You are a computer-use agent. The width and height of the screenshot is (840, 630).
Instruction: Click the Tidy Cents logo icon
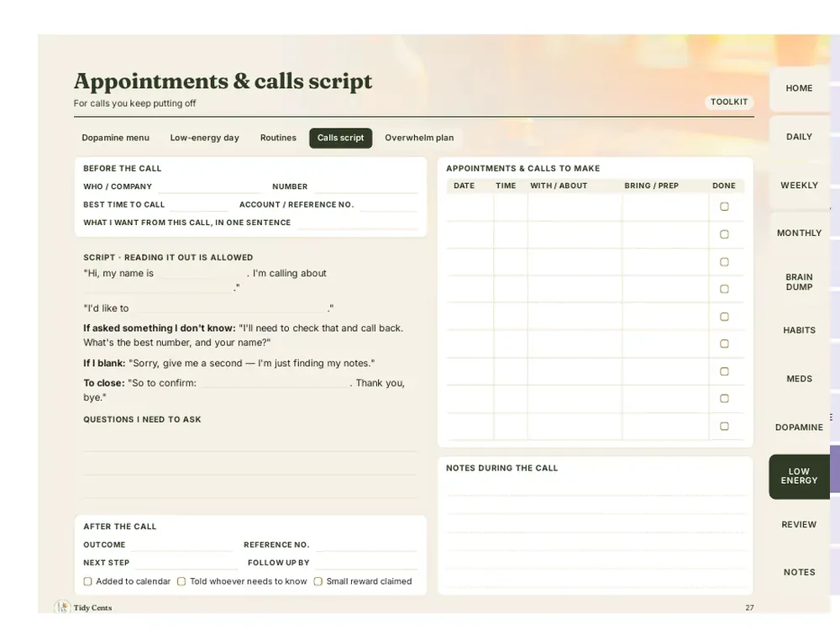pos(63,607)
